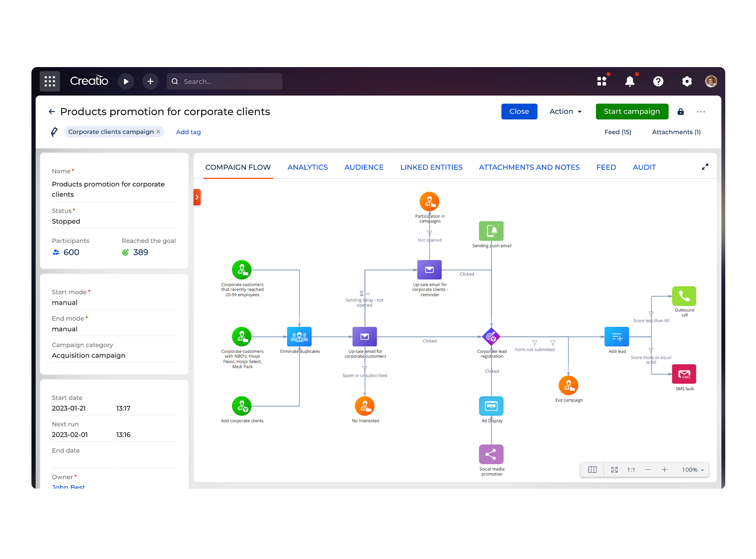Open the AUDIENCE tab

(364, 167)
